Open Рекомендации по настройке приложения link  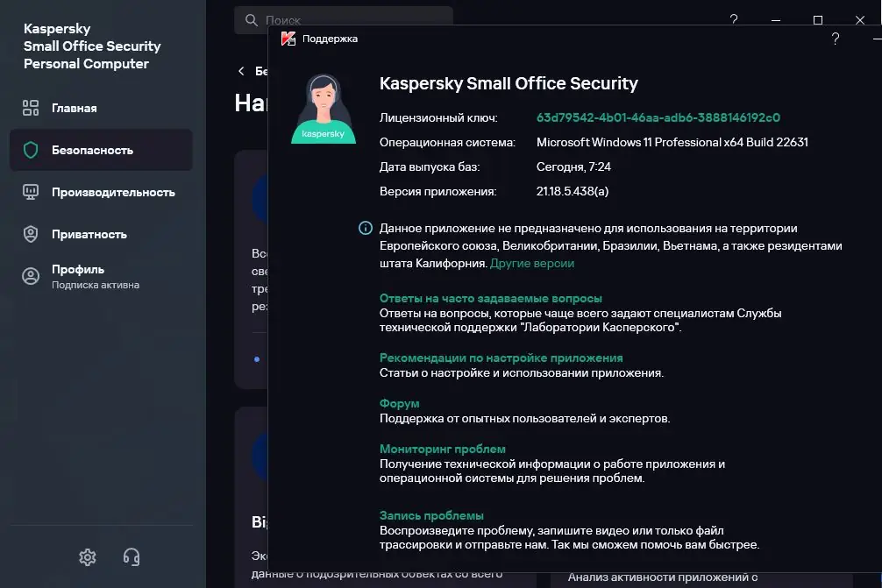click(x=501, y=358)
